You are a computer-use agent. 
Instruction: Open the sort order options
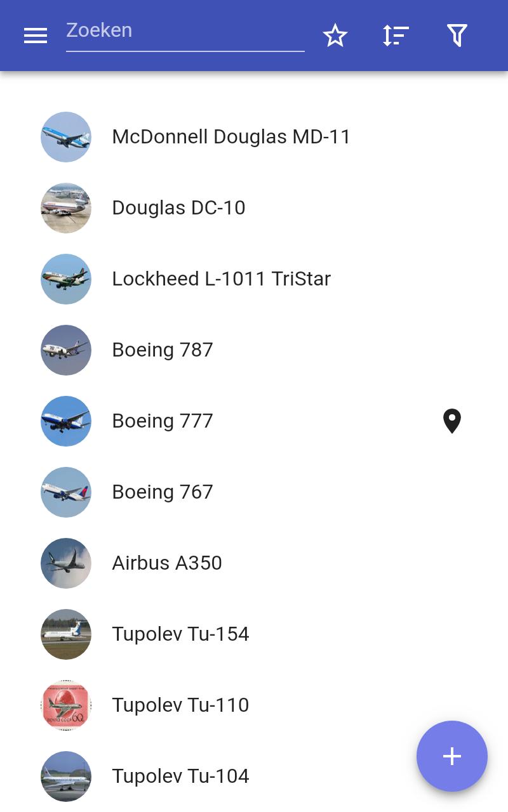396,36
